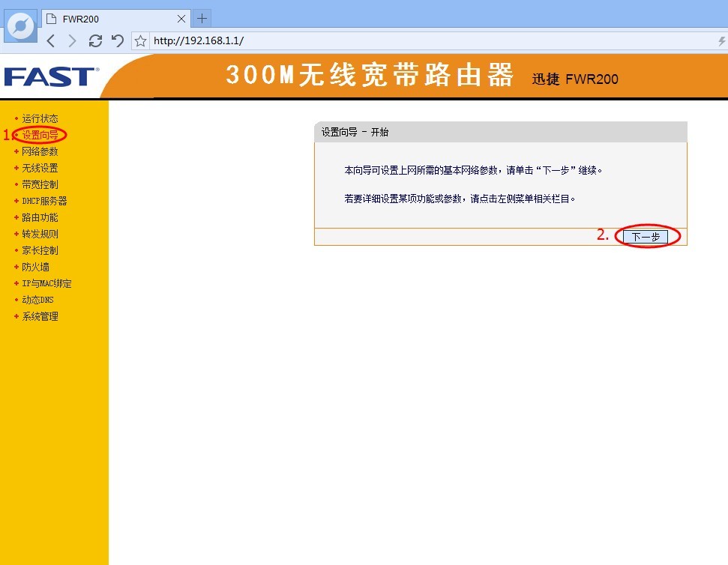Expand 网络参数 menu
Screen dimensions: 728x565
[40, 151]
